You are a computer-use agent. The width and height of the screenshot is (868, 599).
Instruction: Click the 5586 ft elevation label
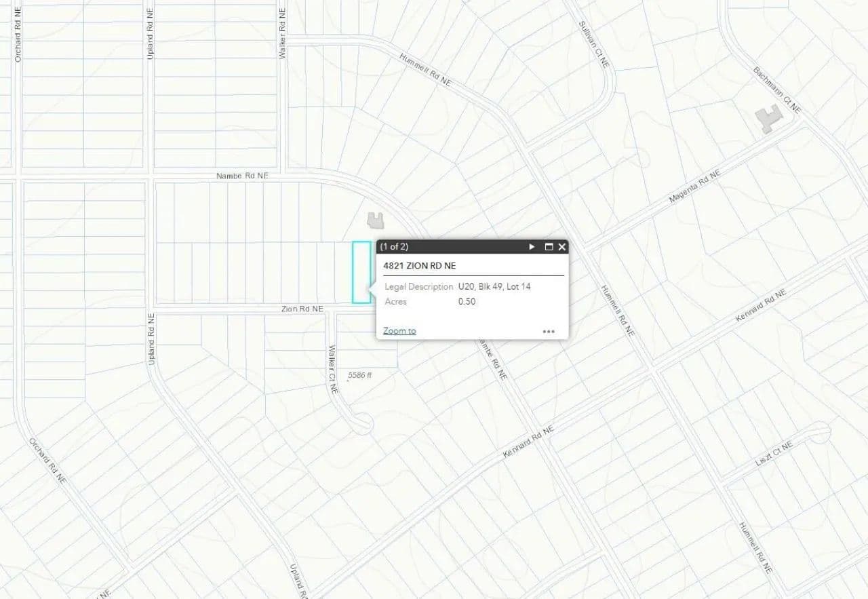(360, 375)
